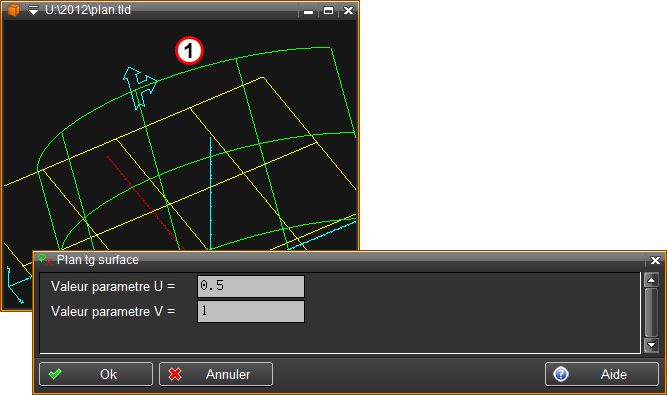Click the Valeur parametre U input field
The height and width of the screenshot is (395, 667).
coord(251,286)
